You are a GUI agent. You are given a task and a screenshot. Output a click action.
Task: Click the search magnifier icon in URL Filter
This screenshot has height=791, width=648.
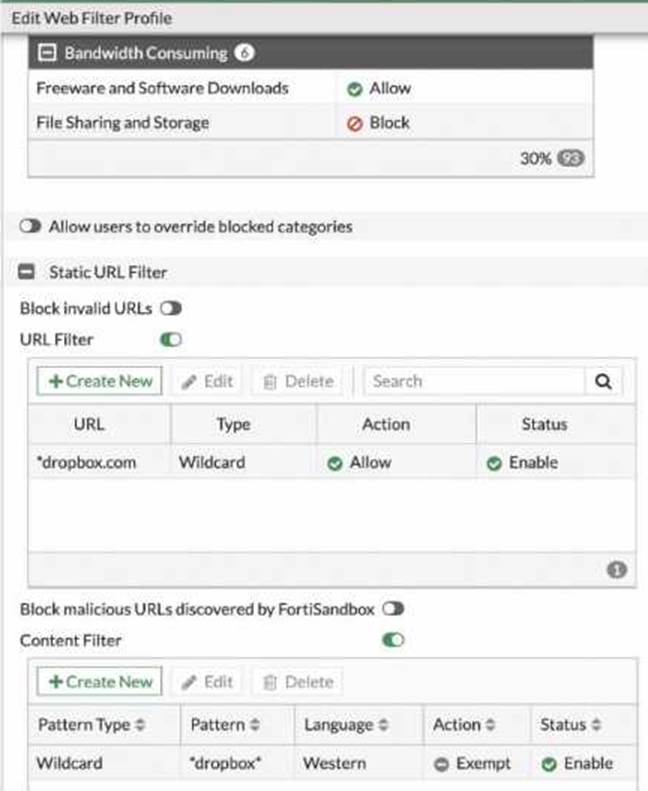tap(603, 381)
